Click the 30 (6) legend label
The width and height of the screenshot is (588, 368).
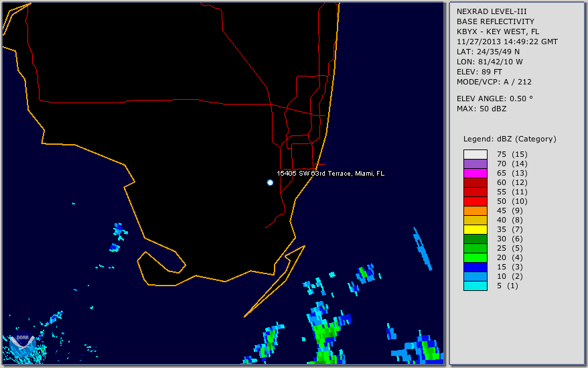click(x=510, y=239)
